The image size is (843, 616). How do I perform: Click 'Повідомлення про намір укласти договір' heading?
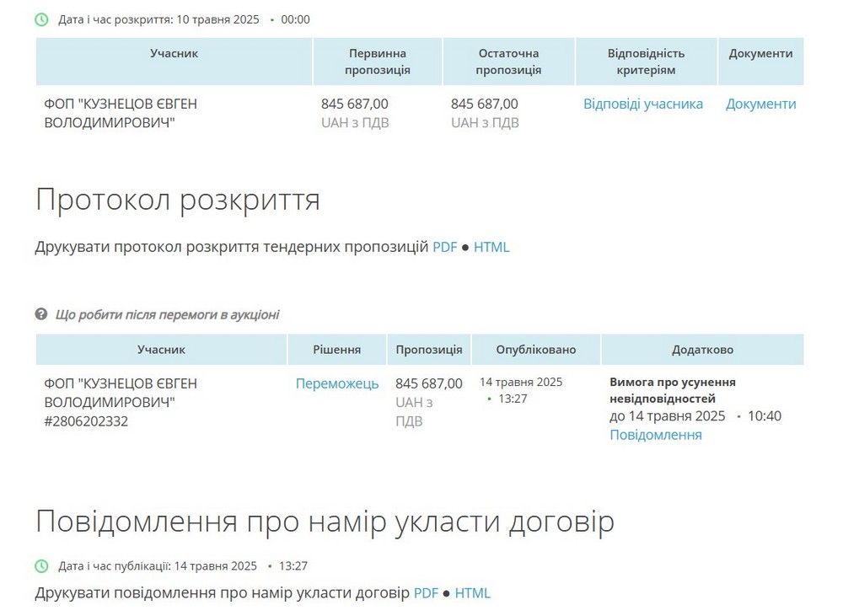(x=325, y=522)
